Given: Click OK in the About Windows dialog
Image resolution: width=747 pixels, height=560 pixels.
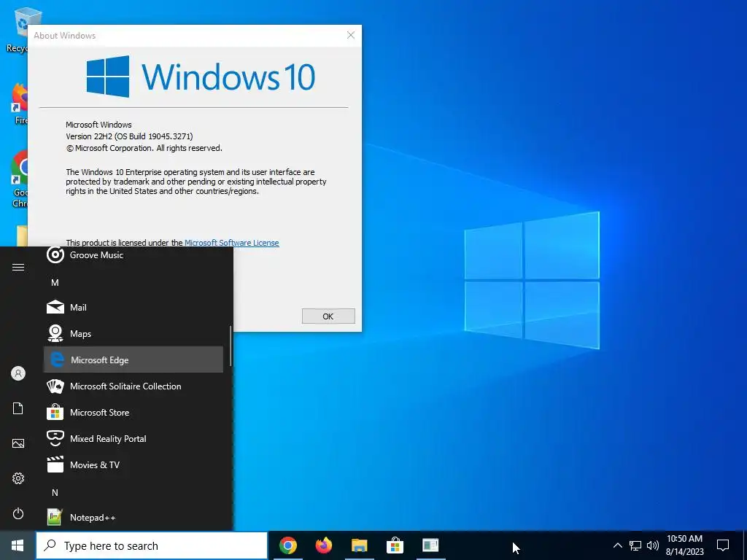Looking at the screenshot, I should (328, 316).
